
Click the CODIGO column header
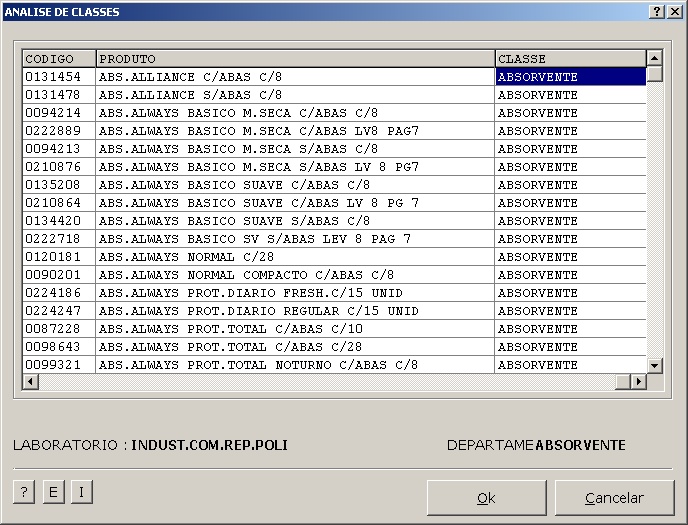coord(59,59)
